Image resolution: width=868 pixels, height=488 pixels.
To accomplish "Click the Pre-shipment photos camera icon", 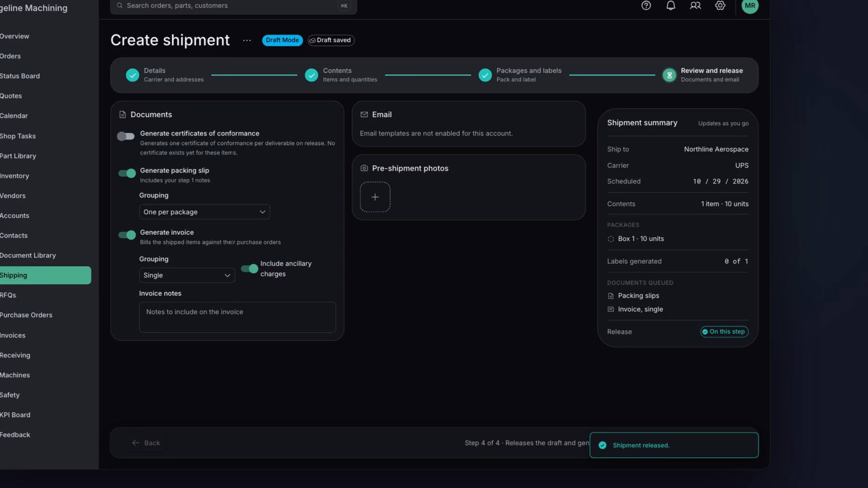I will tap(364, 168).
